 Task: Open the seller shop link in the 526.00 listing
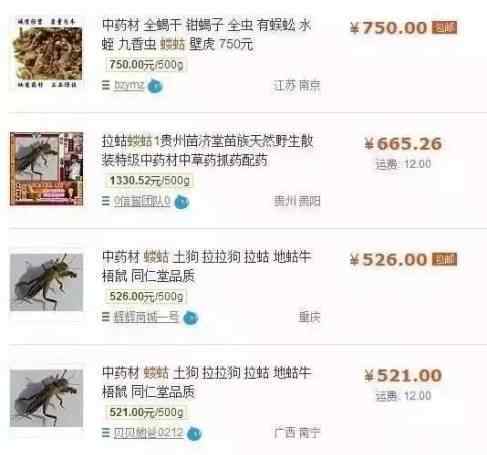pos(146,317)
